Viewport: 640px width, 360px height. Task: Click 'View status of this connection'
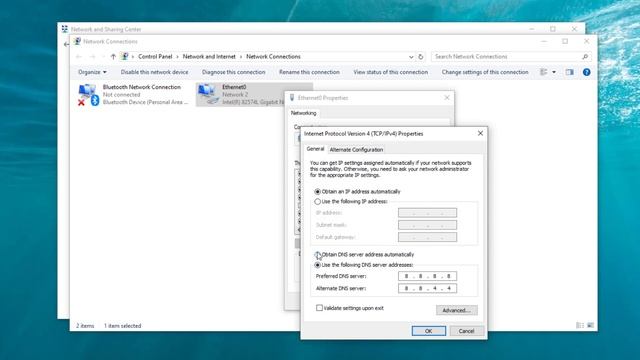(391, 72)
